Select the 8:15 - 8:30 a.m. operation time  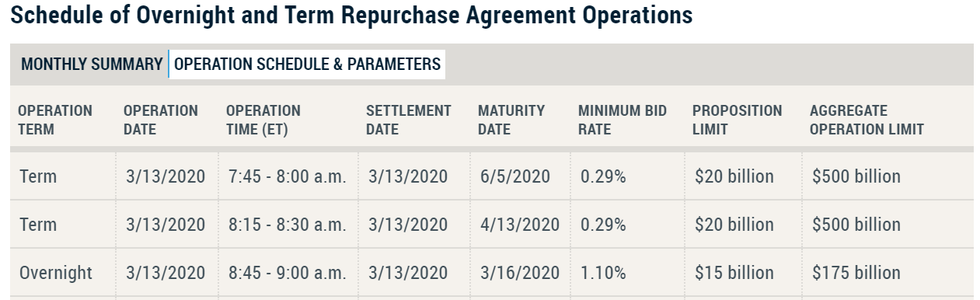point(288,225)
